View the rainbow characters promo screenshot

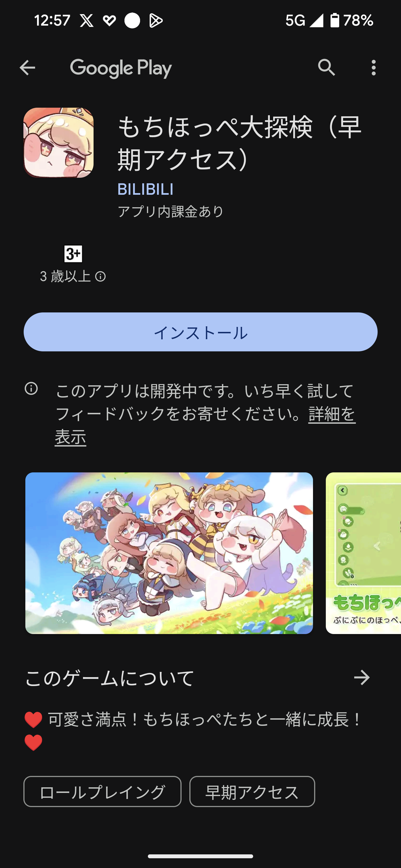pos(169,553)
